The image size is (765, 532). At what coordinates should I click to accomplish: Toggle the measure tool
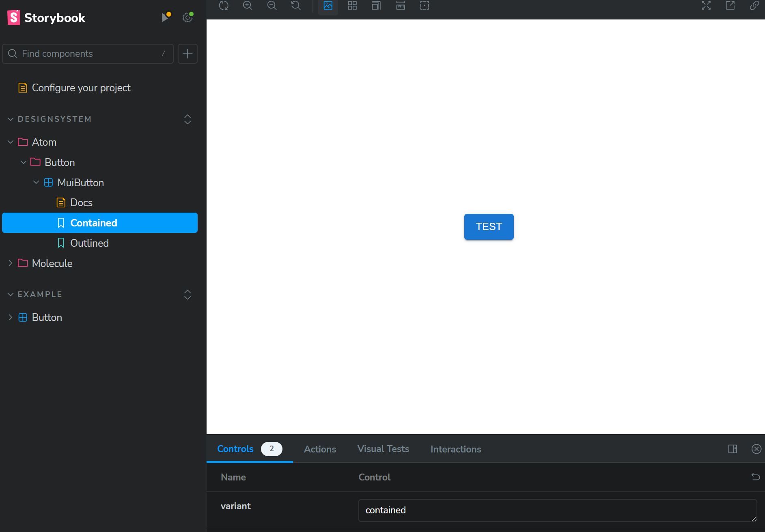coord(401,6)
